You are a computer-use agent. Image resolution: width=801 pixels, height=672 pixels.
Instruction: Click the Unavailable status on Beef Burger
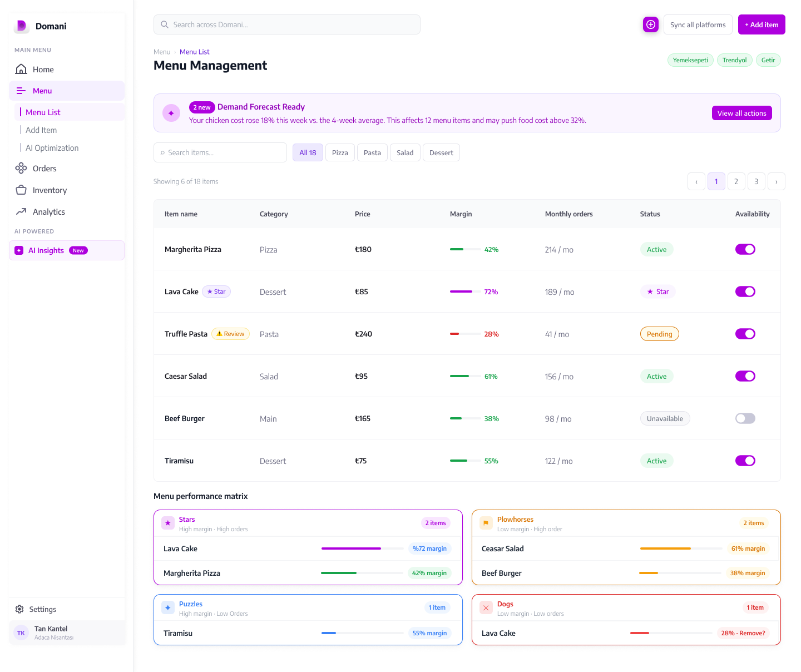[665, 418]
